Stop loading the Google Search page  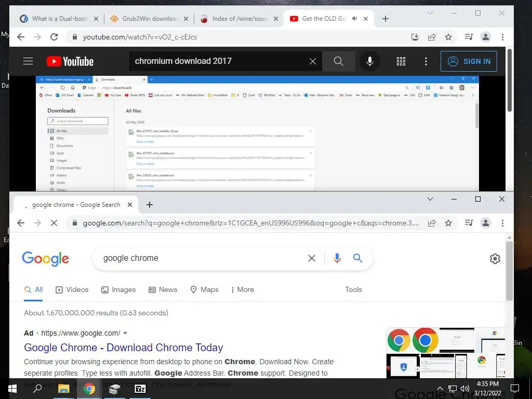pos(54,223)
